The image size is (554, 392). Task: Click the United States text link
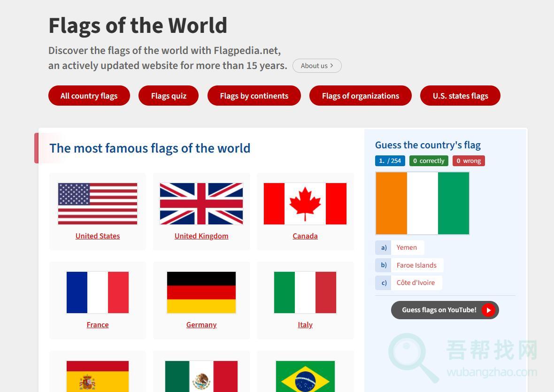coord(98,236)
